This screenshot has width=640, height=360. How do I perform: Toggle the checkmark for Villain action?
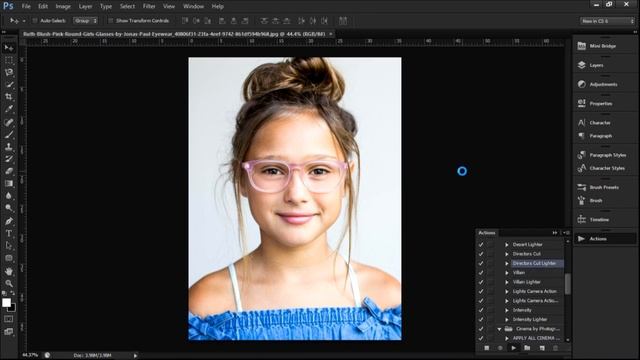pos(481,273)
